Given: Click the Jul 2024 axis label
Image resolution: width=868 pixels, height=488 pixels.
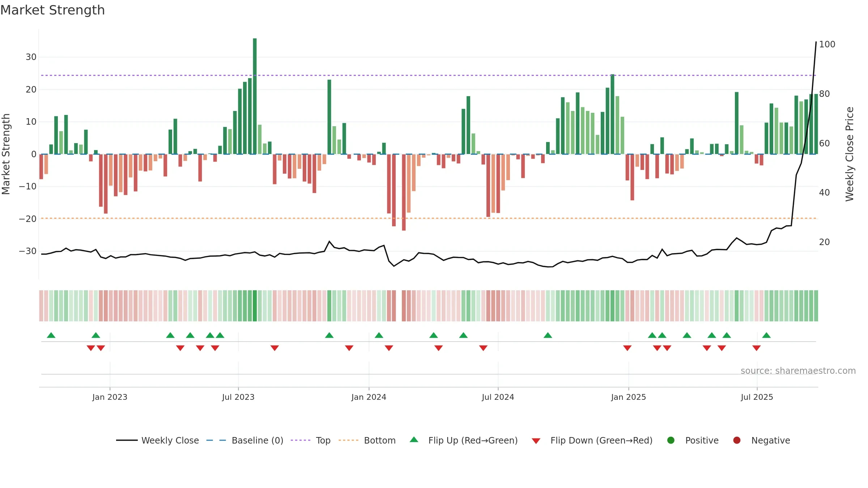Looking at the screenshot, I should coord(498,397).
